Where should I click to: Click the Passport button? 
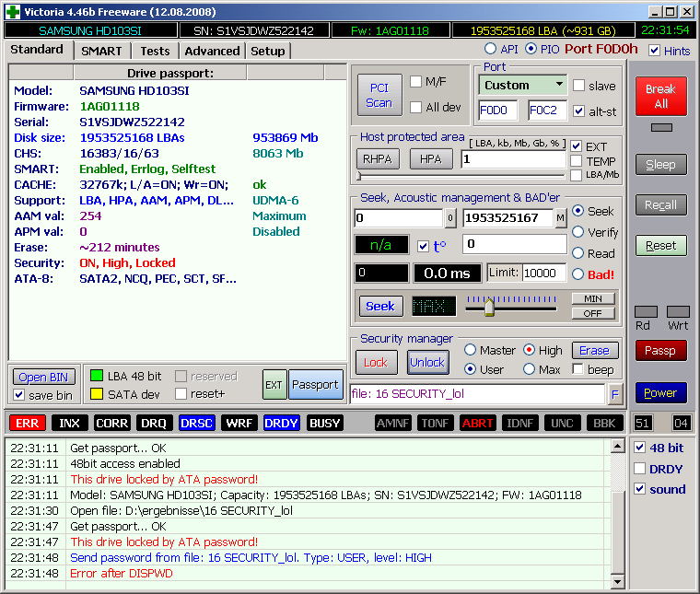(315, 385)
